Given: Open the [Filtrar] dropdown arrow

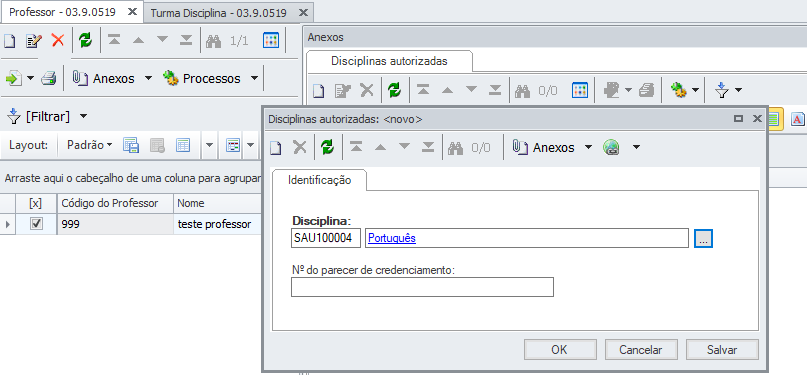Looking at the screenshot, I should (x=83, y=117).
